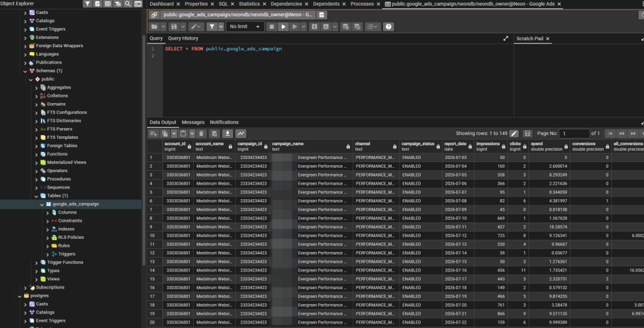Click the Object Explorer View Data grid icon
Viewport: 644px width, 328px height.
(108, 4)
